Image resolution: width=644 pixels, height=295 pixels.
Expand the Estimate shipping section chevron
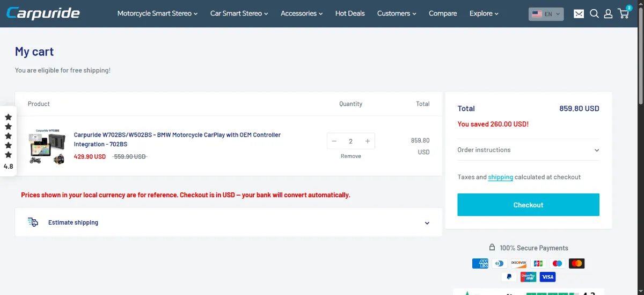(427, 223)
